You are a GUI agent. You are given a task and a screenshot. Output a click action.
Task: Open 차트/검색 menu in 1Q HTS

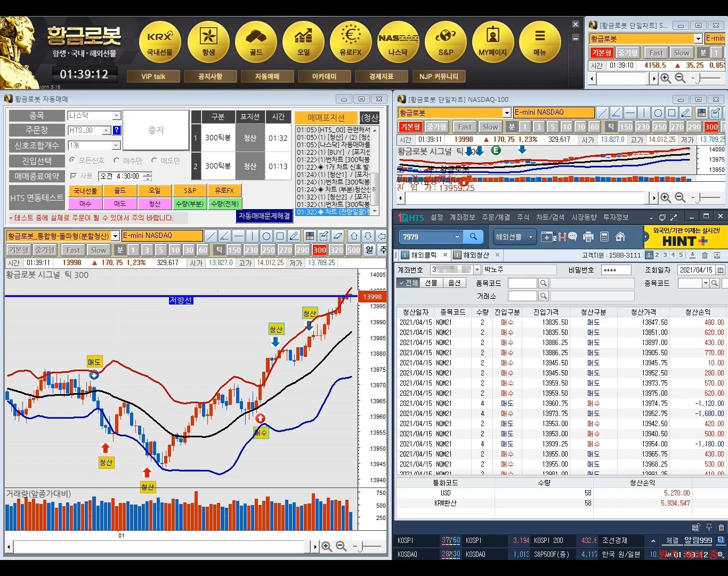pos(550,217)
